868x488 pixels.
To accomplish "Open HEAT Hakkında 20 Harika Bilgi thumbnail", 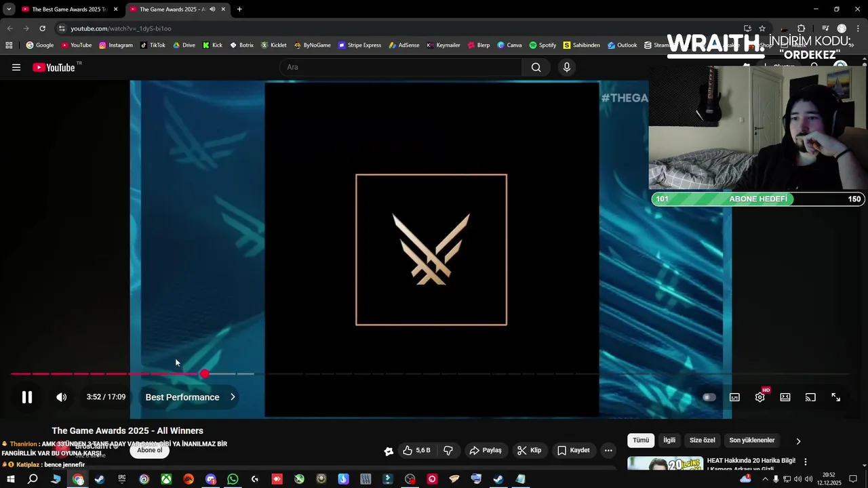I will [665, 464].
